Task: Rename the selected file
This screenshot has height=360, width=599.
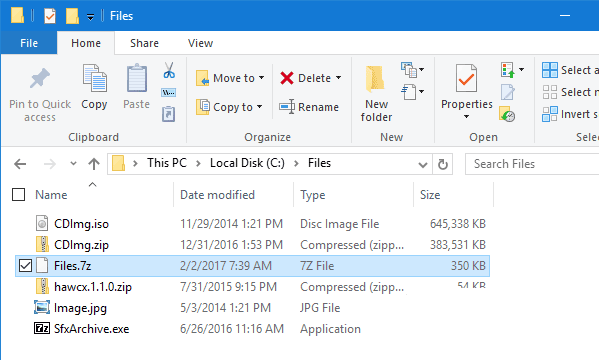Action: pos(309,107)
